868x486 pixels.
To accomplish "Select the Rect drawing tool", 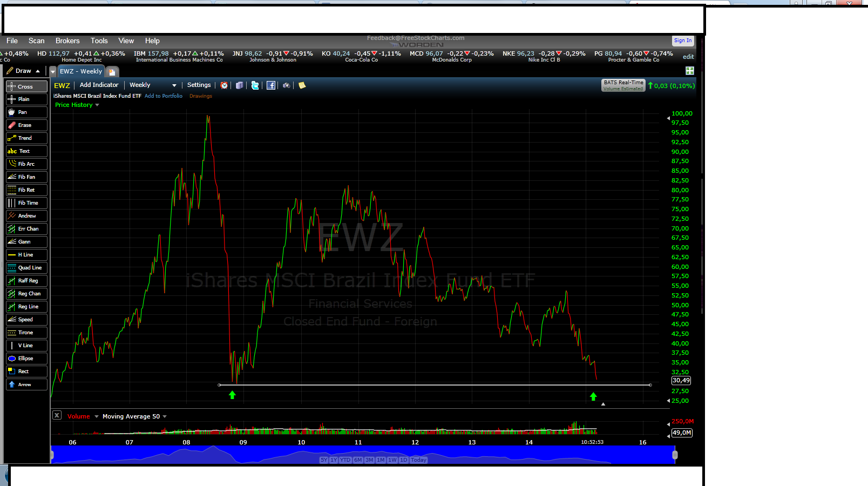I will (x=26, y=372).
